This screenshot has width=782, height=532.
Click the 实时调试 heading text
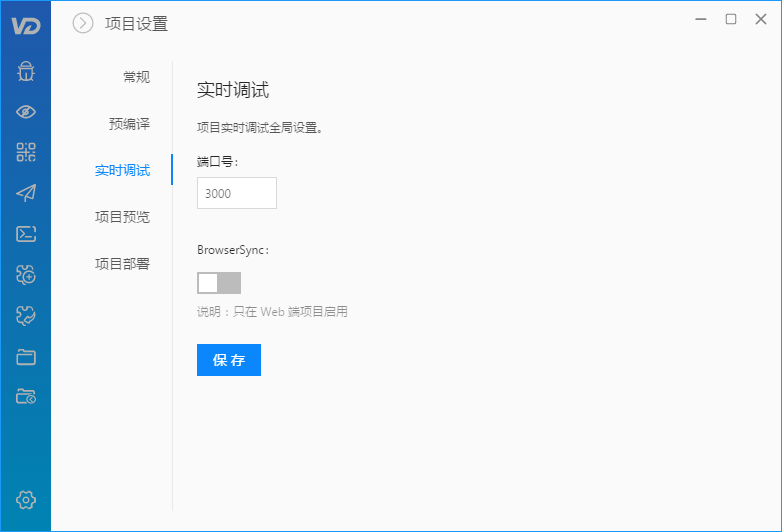pos(233,90)
